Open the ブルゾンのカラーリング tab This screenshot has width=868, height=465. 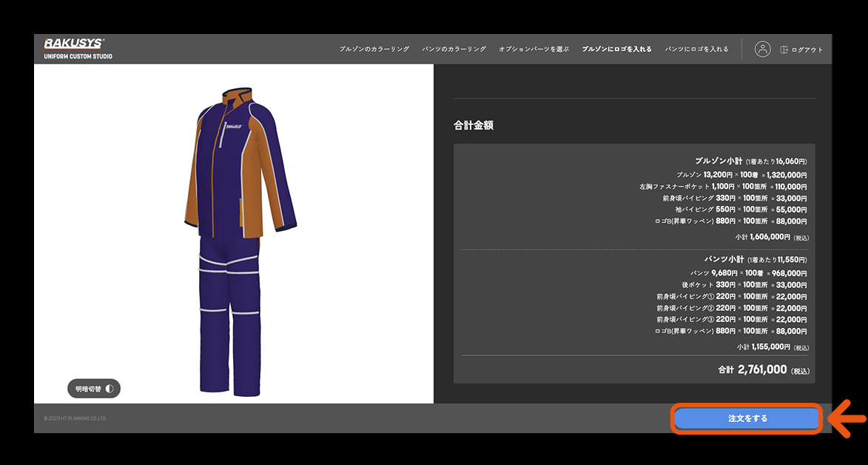374,49
